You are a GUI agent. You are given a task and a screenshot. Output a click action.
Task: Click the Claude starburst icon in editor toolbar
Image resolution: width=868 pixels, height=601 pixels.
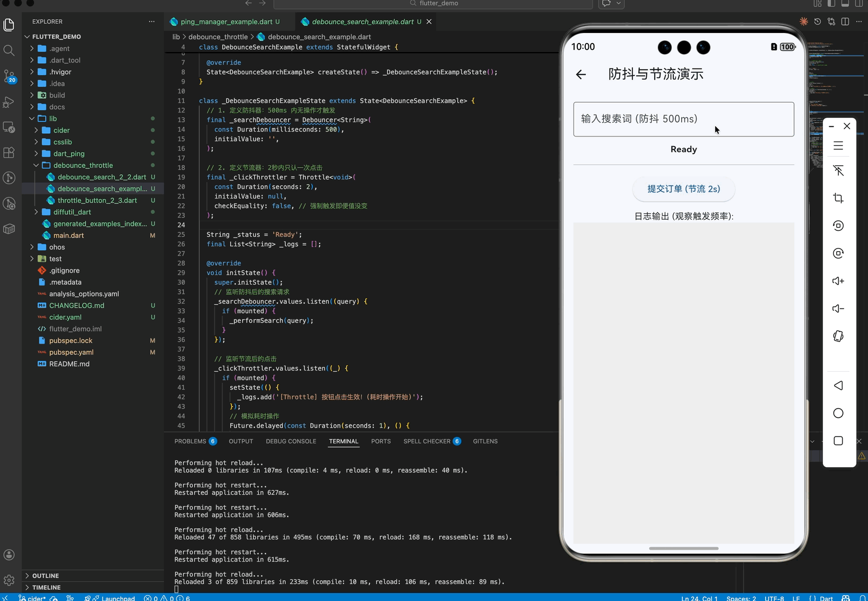click(804, 22)
